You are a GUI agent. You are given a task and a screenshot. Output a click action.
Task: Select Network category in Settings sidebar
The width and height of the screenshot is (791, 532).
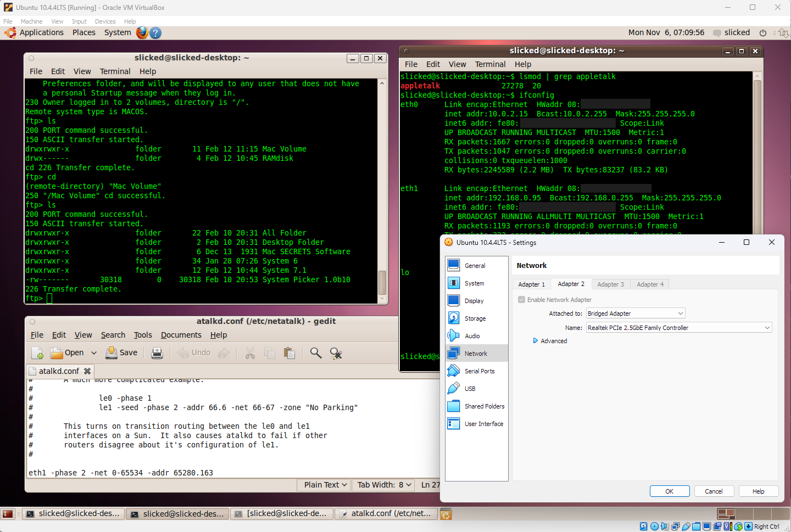[x=476, y=354]
